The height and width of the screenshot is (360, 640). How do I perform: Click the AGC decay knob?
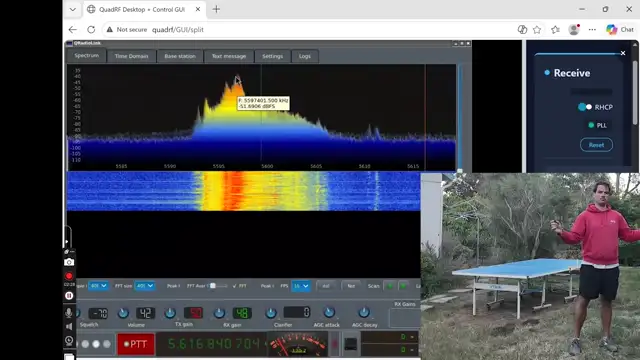[364, 313]
